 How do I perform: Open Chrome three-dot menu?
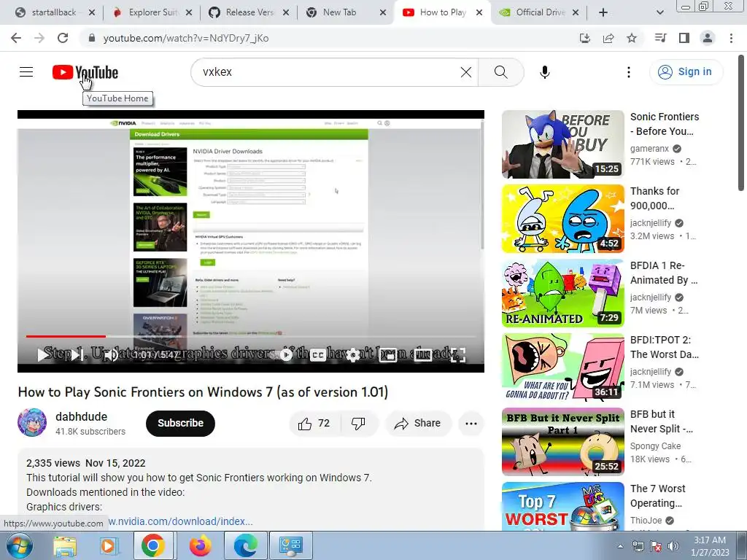(x=731, y=38)
